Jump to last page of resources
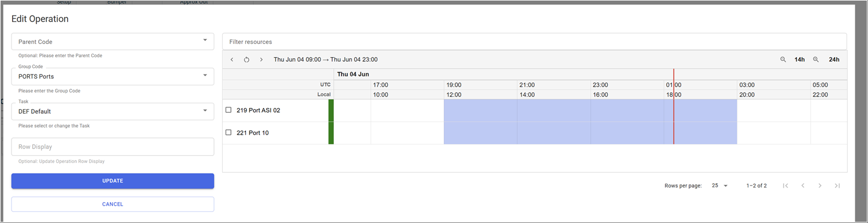Viewport: 868px width, 223px height. coord(837,185)
